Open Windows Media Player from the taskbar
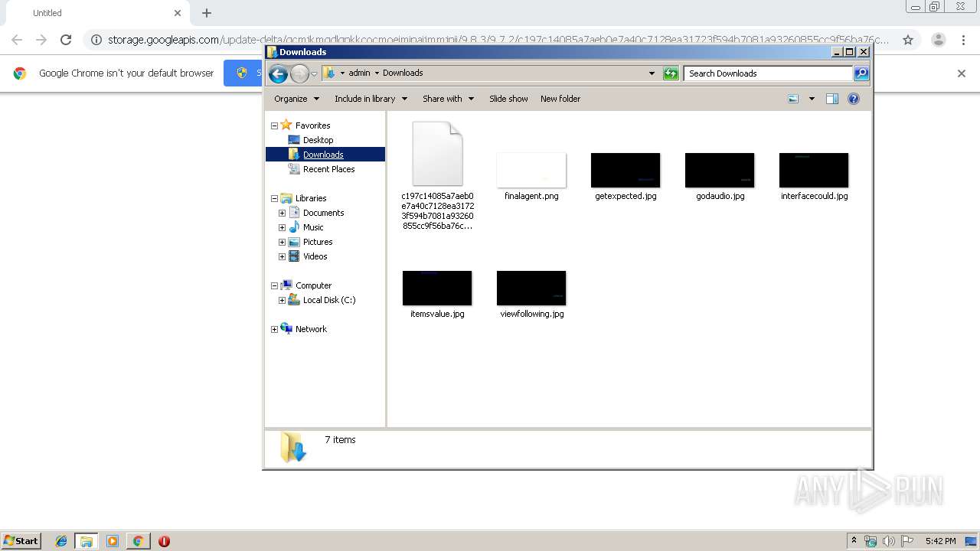The height and width of the screenshot is (551, 980). coord(113,541)
